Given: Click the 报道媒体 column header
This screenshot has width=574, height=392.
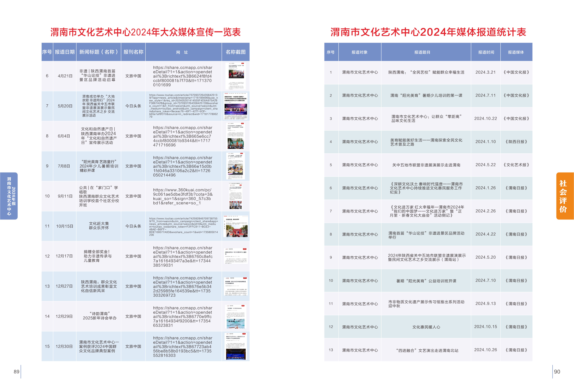Looking at the screenshot, I should (x=516, y=52).
